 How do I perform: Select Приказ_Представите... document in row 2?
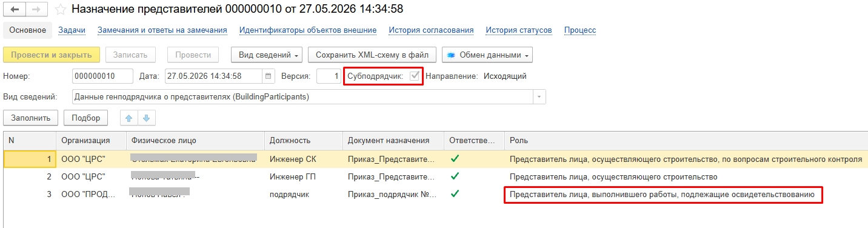pyautogui.click(x=393, y=176)
